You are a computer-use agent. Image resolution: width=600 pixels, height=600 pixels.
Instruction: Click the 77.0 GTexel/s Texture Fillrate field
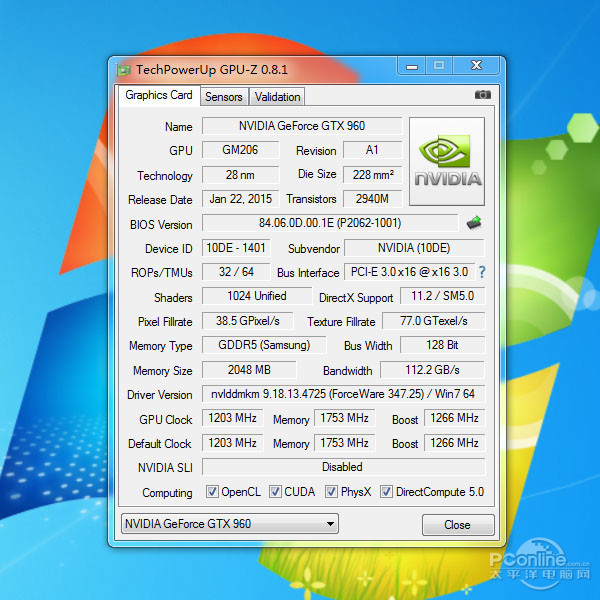pos(434,321)
